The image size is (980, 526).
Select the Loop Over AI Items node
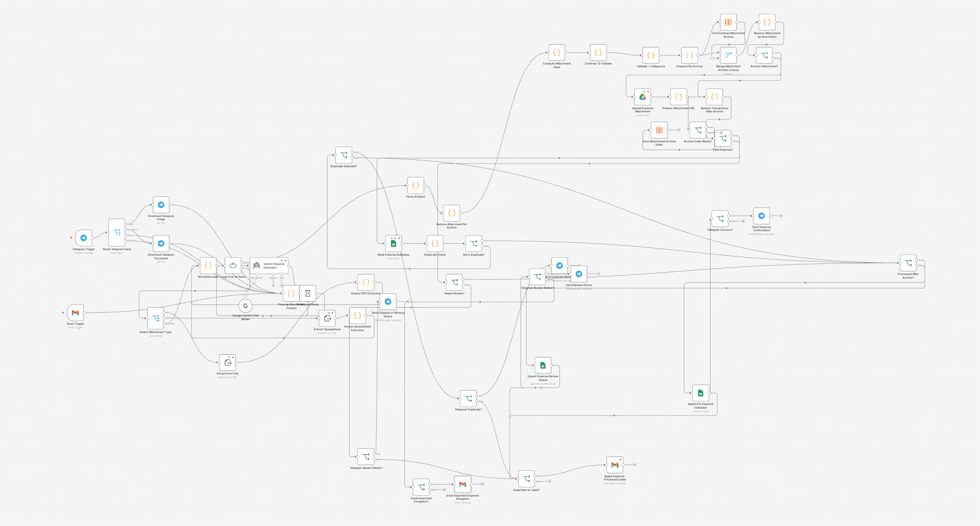point(233,266)
